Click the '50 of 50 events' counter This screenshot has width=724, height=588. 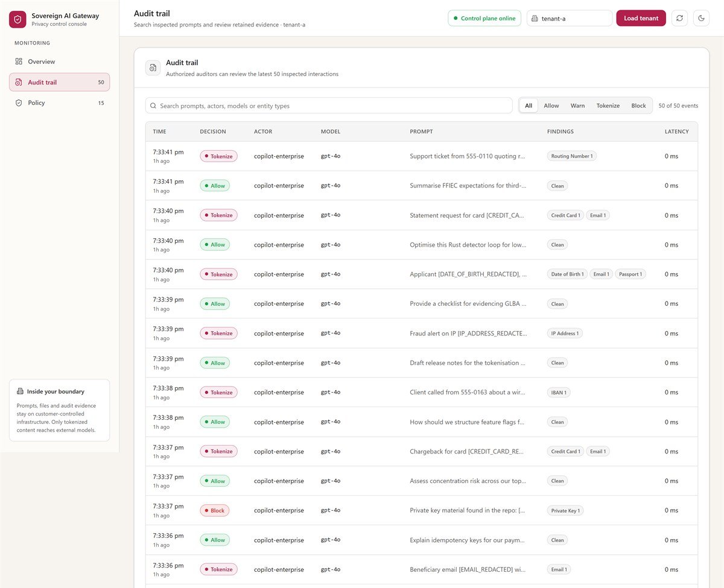coord(678,106)
